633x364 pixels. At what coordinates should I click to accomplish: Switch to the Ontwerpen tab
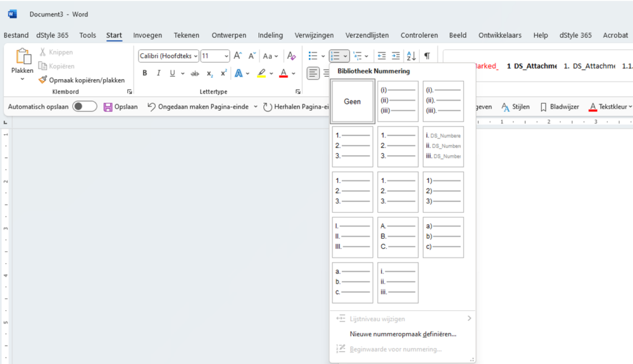pos(229,35)
